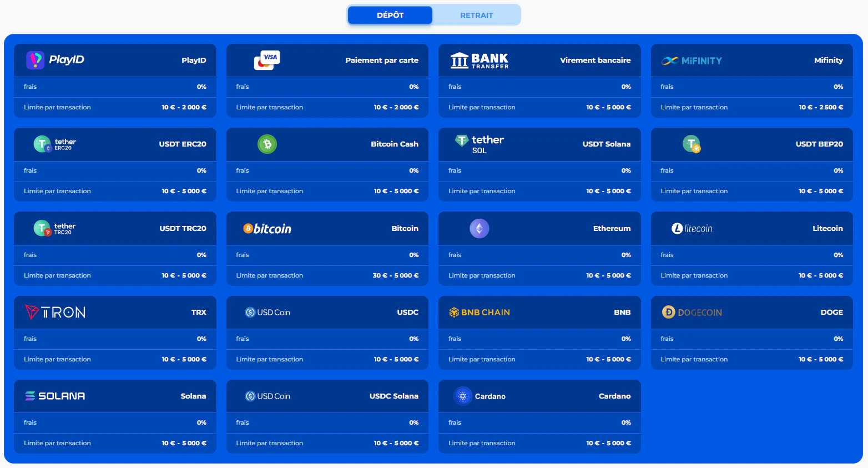The width and height of the screenshot is (868, 468).
Task: Click frais row in Ethereum card
Action: [539, 255]
